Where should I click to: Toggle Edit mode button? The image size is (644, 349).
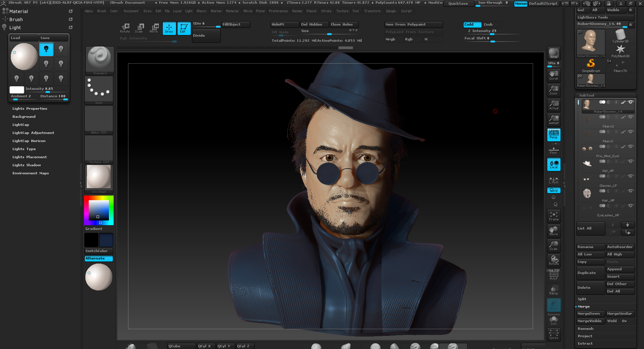tap(184, 28)
